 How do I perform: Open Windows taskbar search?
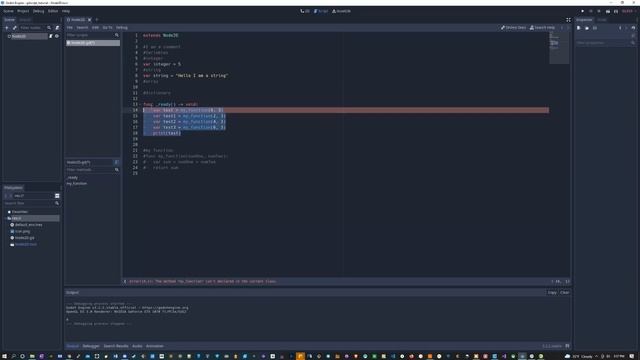pyautogui.click(x=13, y=356)
